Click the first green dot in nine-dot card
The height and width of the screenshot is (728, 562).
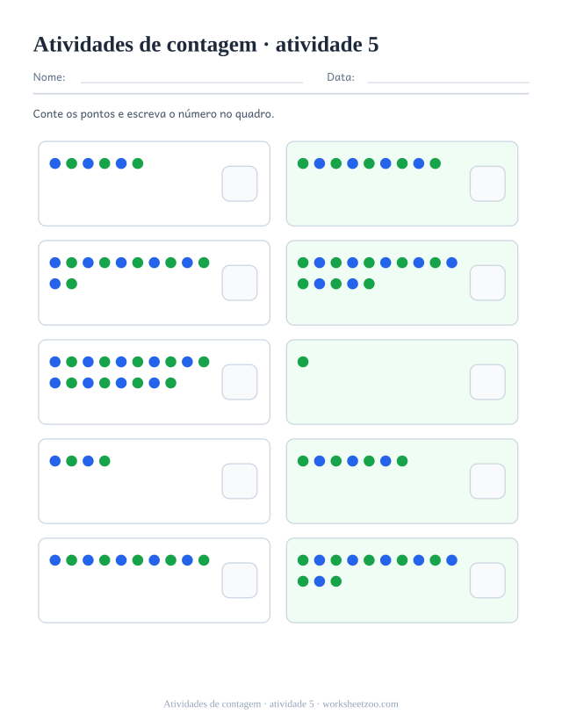pos(303,163)
